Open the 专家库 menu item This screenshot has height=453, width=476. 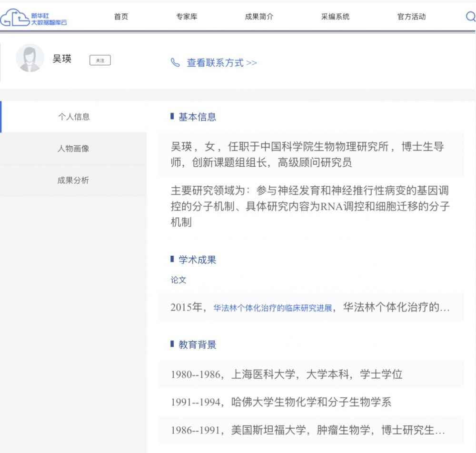coord(187,17)
